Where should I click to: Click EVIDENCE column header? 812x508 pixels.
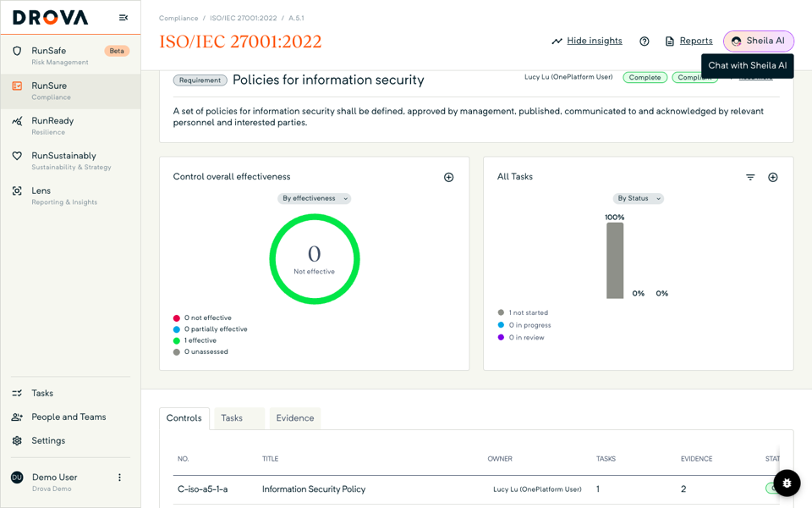696,459
